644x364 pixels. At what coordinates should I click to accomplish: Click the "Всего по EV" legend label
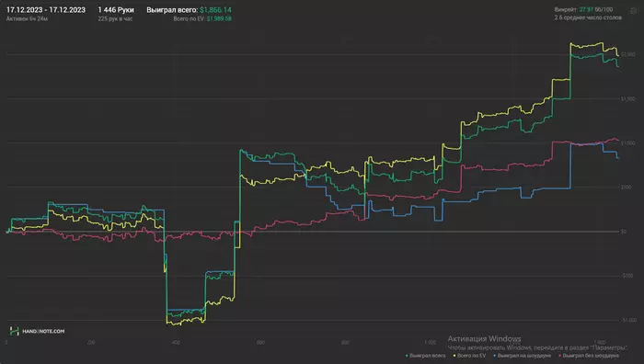coord(471,356)
